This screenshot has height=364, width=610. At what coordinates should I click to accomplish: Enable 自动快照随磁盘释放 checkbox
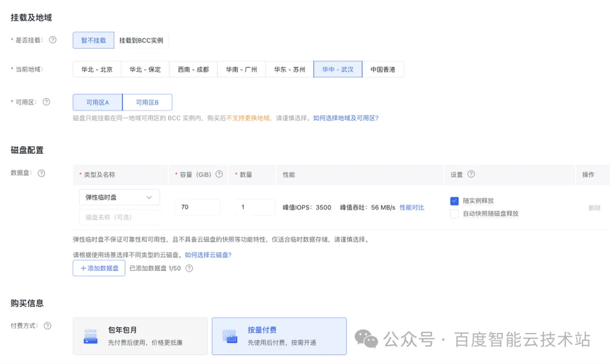(455, 214)
